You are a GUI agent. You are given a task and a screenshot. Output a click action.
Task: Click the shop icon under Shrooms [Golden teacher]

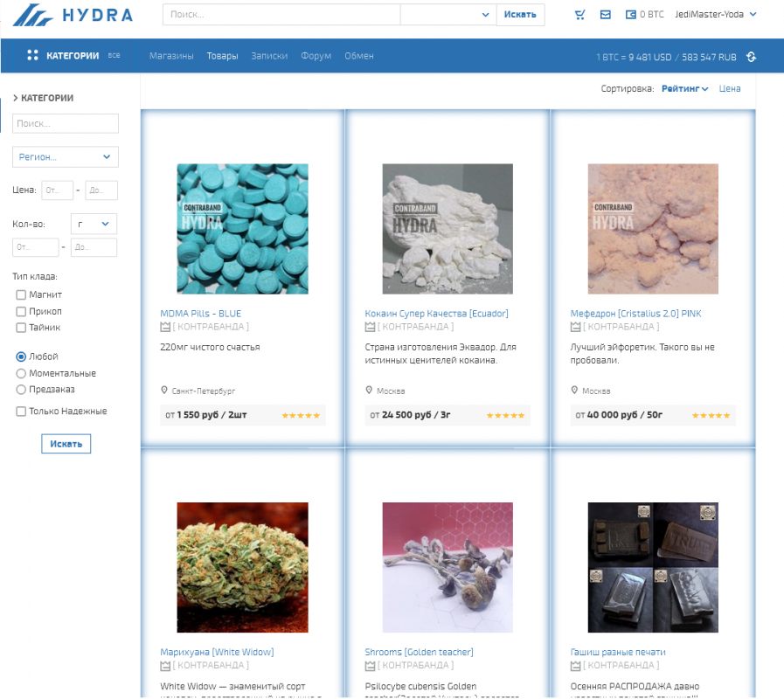point(370,666)
